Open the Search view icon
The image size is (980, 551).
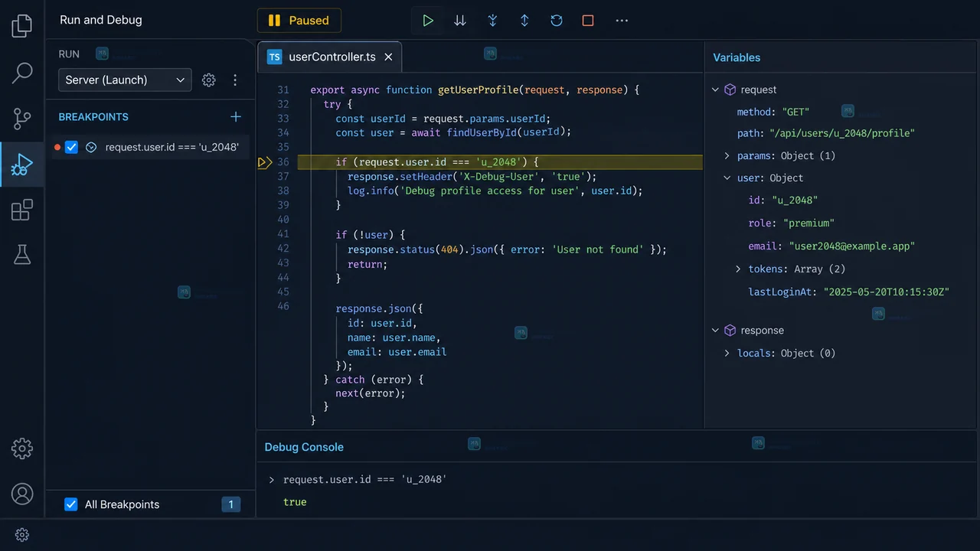[x=22, y=73]
